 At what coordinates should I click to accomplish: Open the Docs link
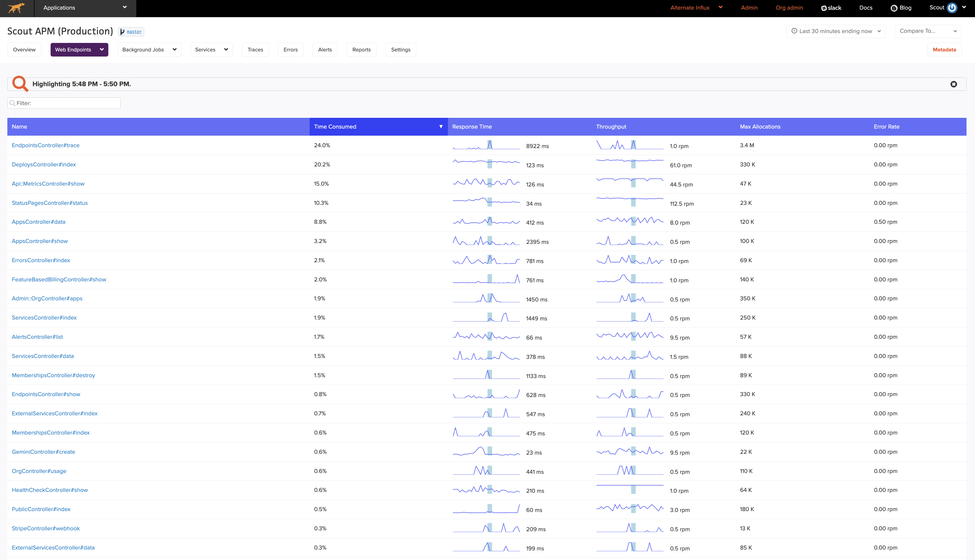click(866, 8)
